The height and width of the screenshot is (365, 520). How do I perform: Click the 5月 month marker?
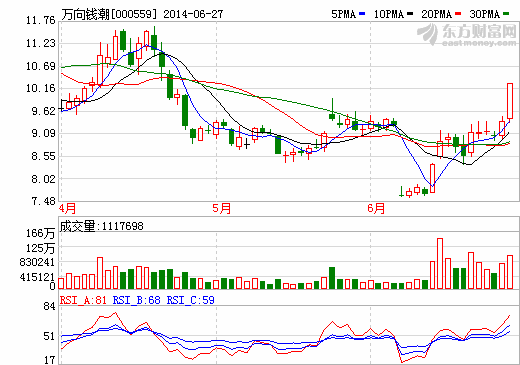[222, 209]
